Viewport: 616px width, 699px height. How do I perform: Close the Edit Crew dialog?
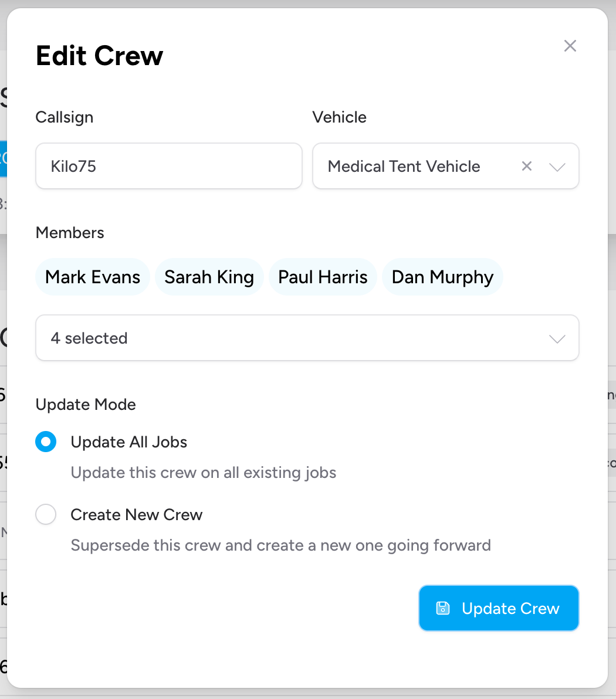(570, 46)
